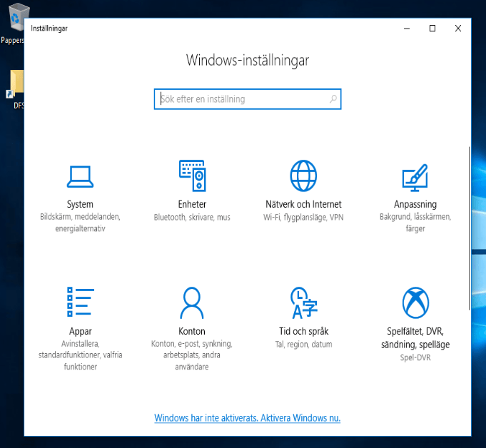Click the 'Spel-DVR' description text
Image resolution: width=486 pixels, height=448 pixels.
(x=415, y=357)
